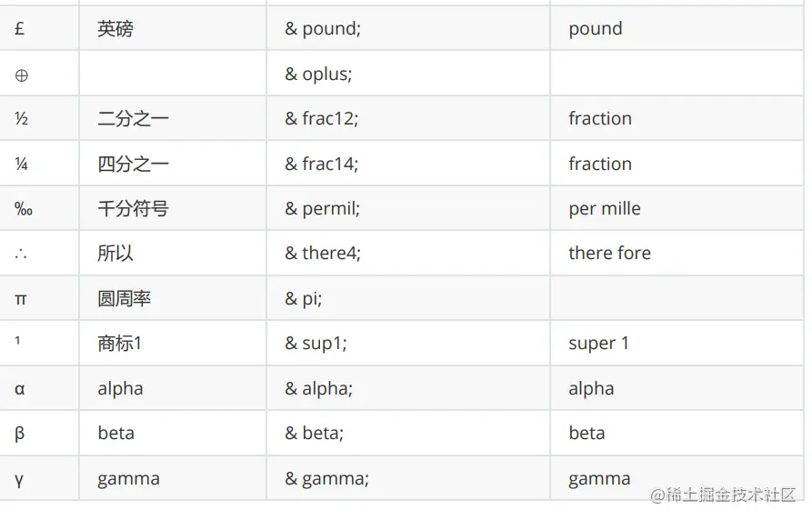Click the pound sign £ symbol
812x520 pixels.
point(20,29)
